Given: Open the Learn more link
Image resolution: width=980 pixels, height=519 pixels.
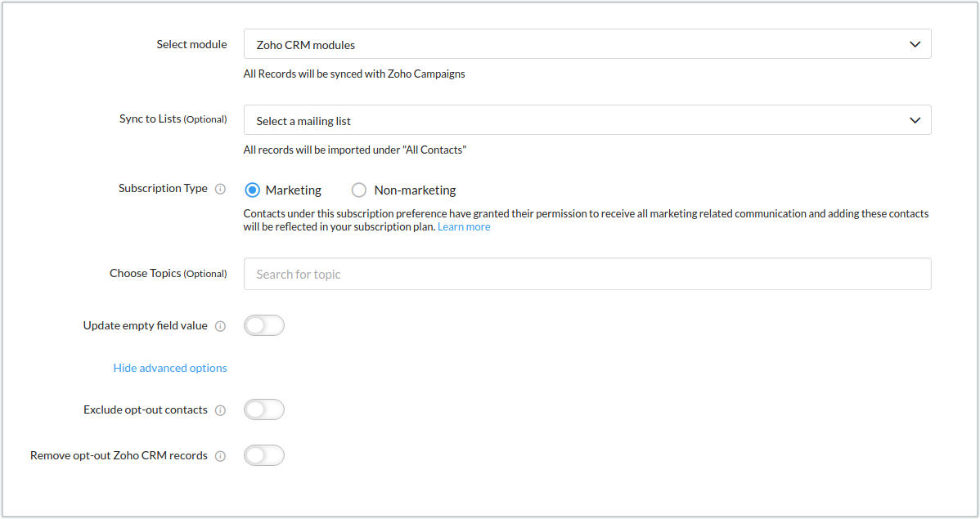Looking at the screenshot, I should tap(464, 226).
